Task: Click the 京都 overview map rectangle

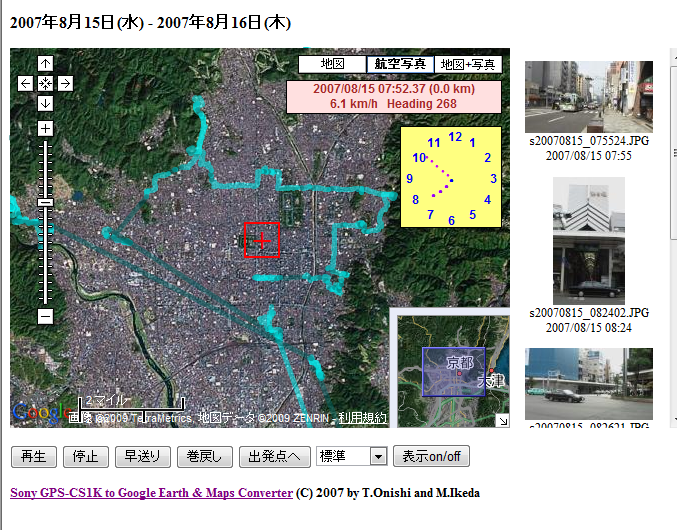Action: [454, 372]
